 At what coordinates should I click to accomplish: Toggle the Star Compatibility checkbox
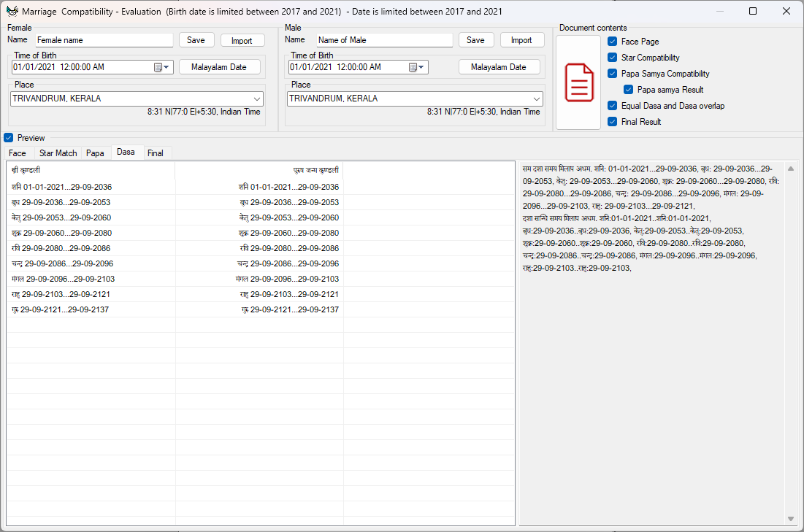[612, 58]
